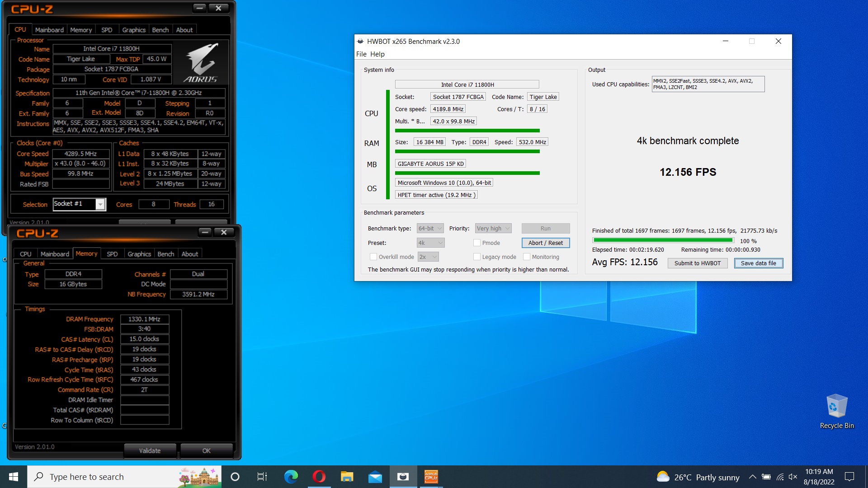Select the CPU-Z Memory window's Mainboard tab
Image resolution: width=868 pixels, height=488 pixels.
click(55, 254)
